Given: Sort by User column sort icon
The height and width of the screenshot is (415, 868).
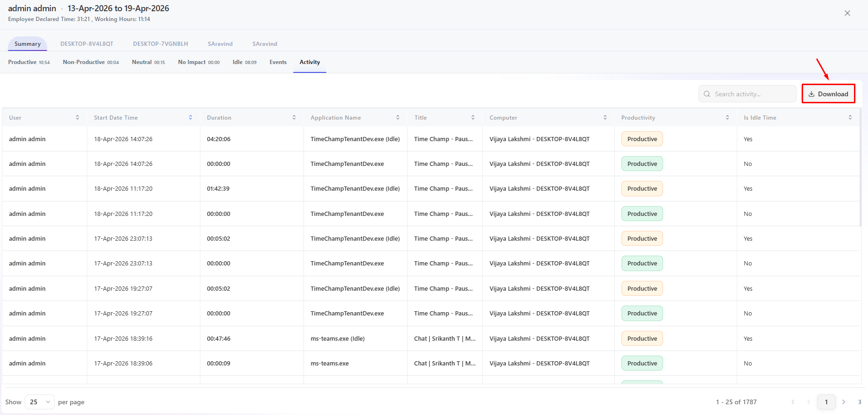Looking at the screenshot, I should [78, 118].
